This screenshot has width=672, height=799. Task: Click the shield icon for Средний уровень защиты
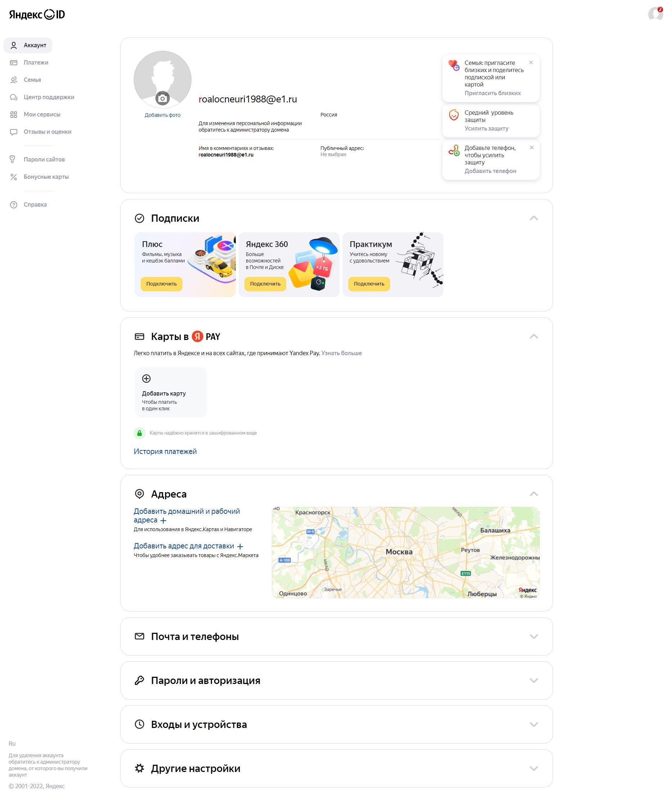point(453,115)
